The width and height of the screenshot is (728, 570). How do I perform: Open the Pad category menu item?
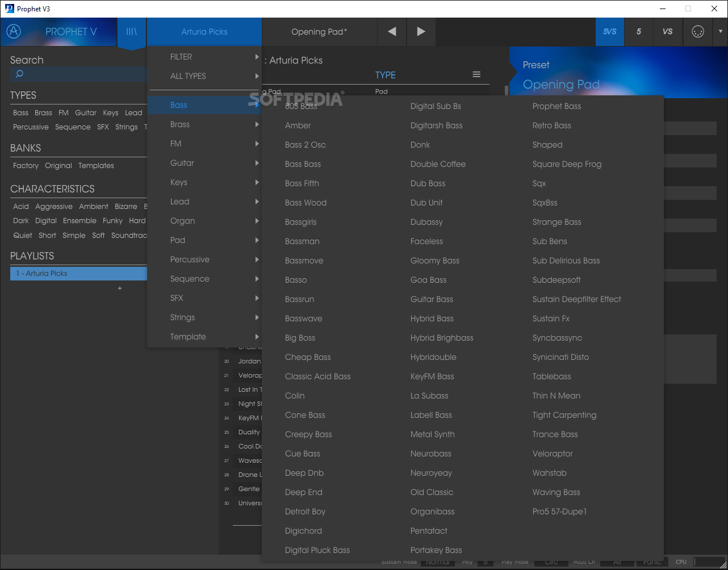click(204, 240)
